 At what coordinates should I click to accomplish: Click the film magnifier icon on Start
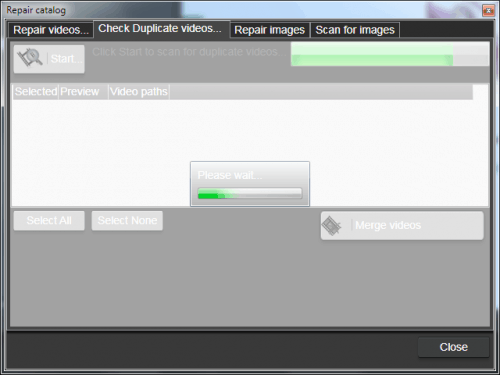tap(30, 58)
